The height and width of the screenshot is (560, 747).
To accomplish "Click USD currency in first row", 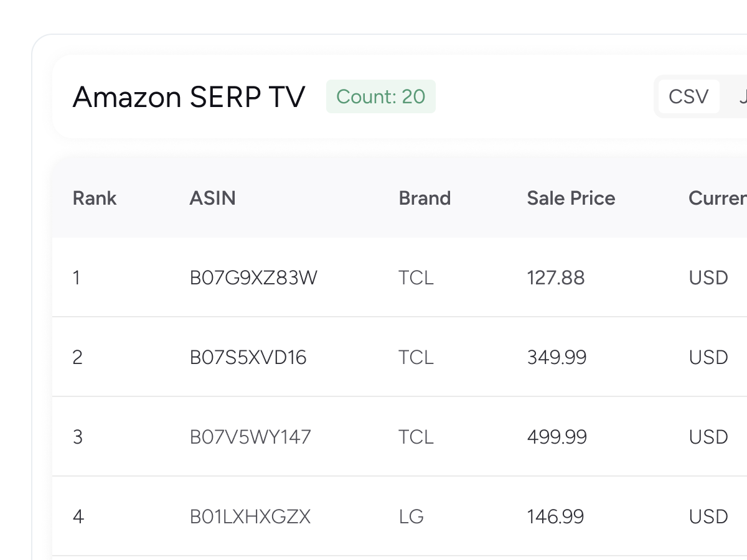I will coord(708,278).
